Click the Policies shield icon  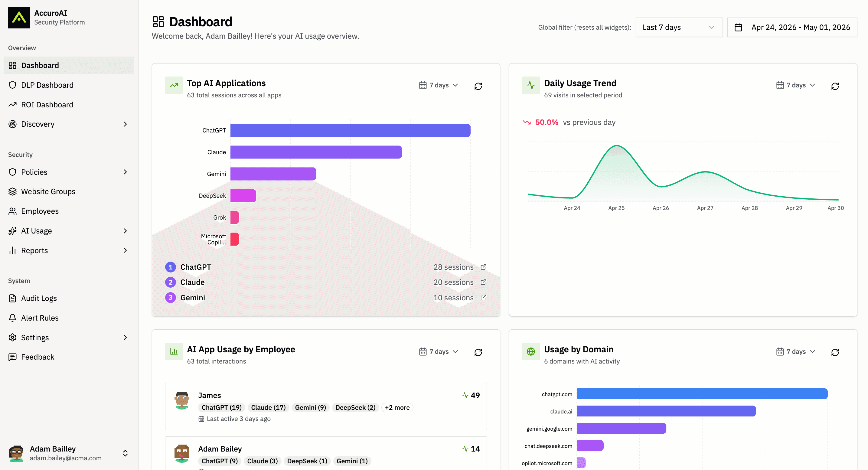(x=12, y=172)
